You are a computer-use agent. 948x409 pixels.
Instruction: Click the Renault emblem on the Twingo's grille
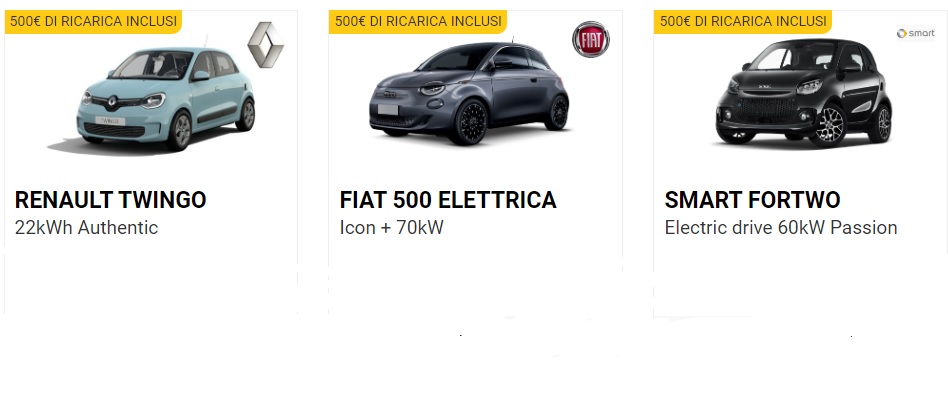112,101
